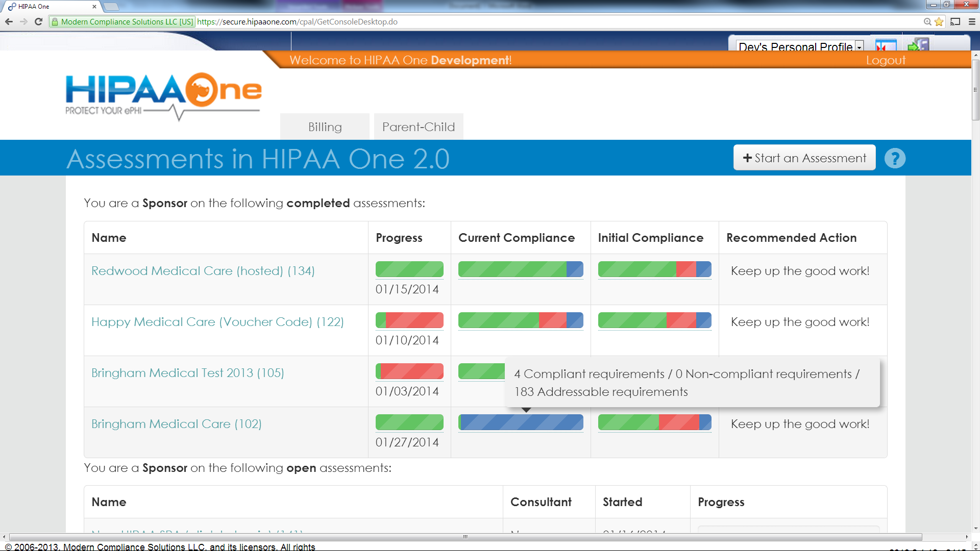Expand the Dev's Personal Profile dropdown

coord(859,46)
